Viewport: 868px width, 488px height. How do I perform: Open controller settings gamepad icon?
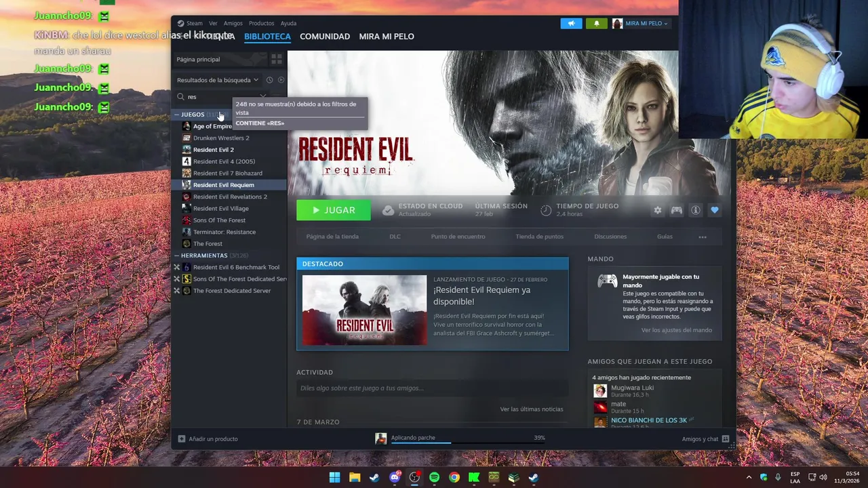(x=676, y=210)
